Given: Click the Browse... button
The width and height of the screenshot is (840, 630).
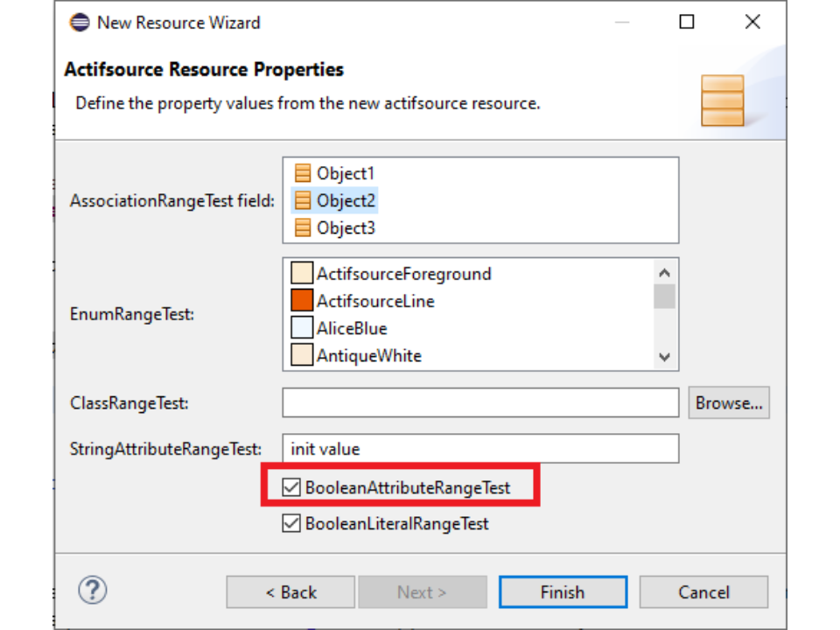Looking at the screenshot, I should 728,403.
